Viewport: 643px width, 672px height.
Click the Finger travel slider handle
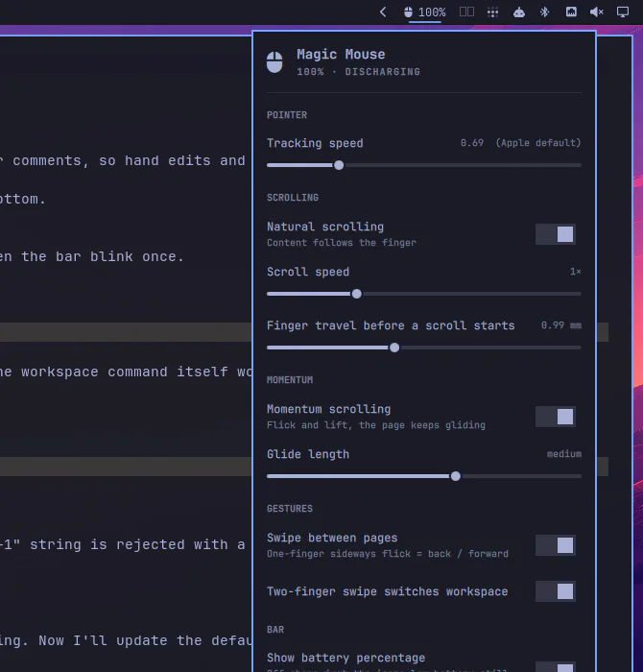[x=394, y=348]
